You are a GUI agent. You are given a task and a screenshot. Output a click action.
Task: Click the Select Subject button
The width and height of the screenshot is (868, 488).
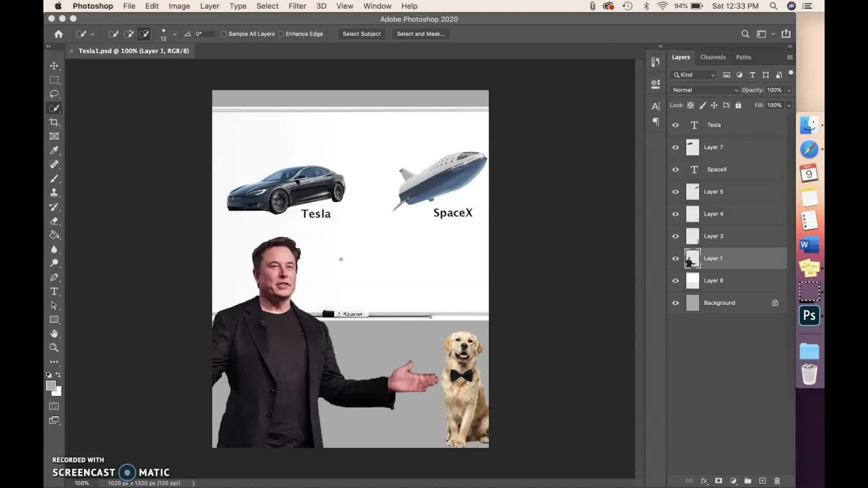tap(361, 34)
